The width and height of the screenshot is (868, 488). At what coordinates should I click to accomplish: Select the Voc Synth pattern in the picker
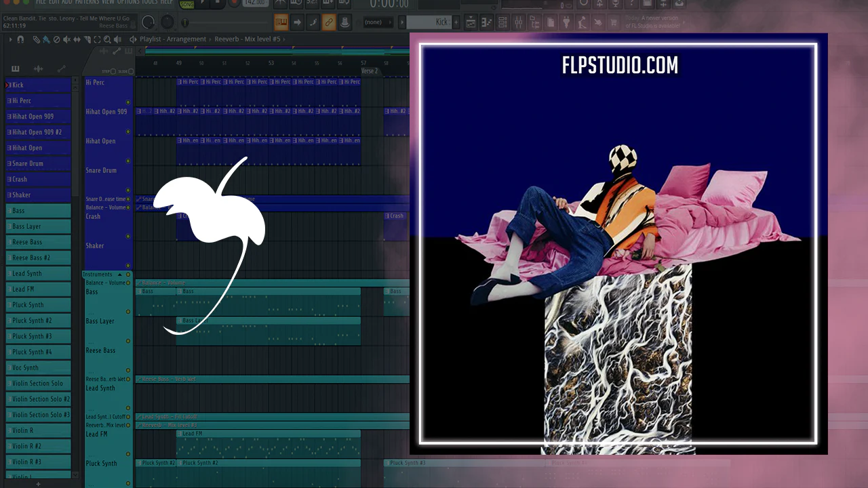[38, 367]
